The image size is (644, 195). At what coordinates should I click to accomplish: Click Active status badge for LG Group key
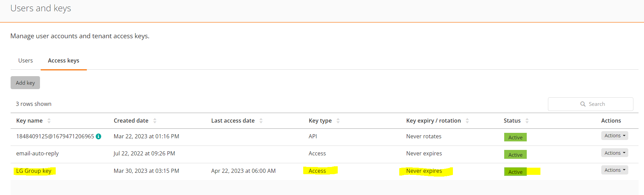515,172
